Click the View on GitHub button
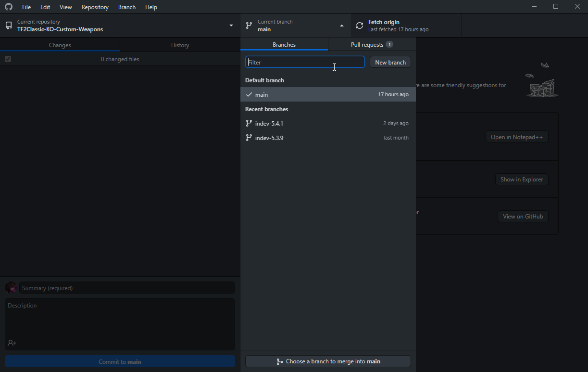The image size is (588, 372). (523, 216)
